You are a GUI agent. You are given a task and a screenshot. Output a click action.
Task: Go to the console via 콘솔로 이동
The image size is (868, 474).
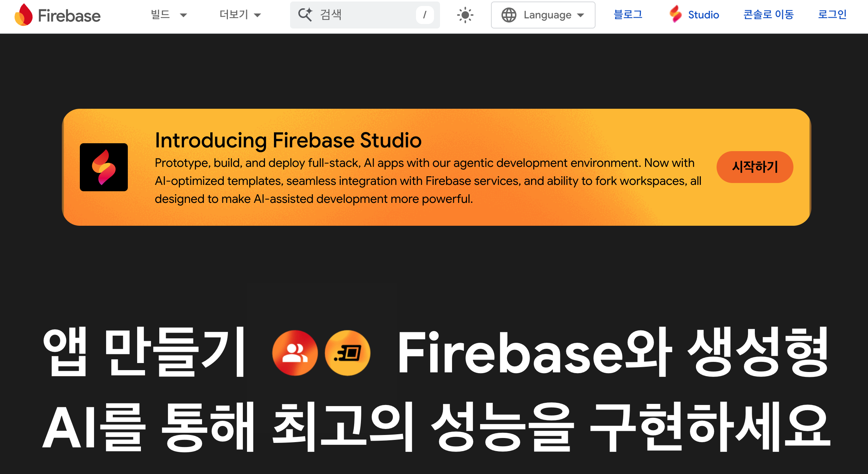point(768,15)
